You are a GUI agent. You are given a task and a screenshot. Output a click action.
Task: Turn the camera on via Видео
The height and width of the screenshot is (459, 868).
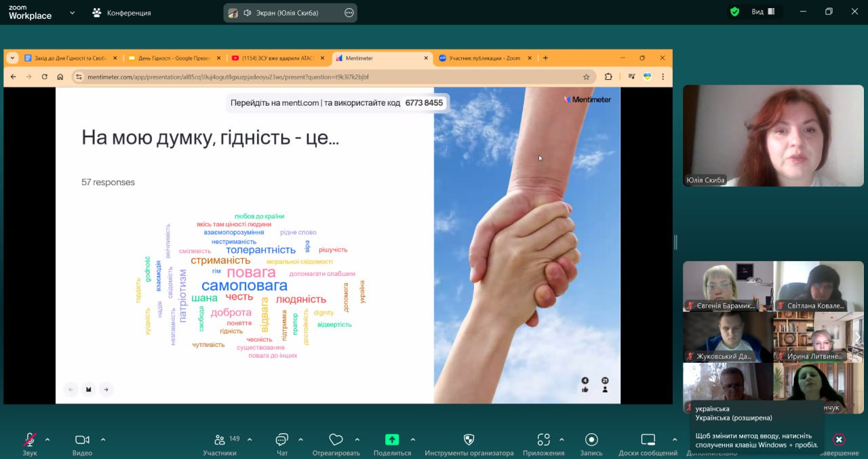click(82, 443)
